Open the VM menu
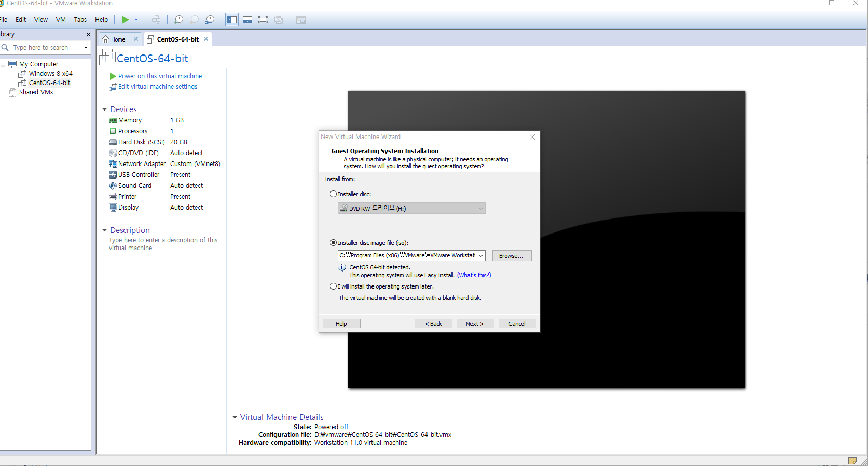This screenshot has height=466, width=868. click(x=61, y=20)
